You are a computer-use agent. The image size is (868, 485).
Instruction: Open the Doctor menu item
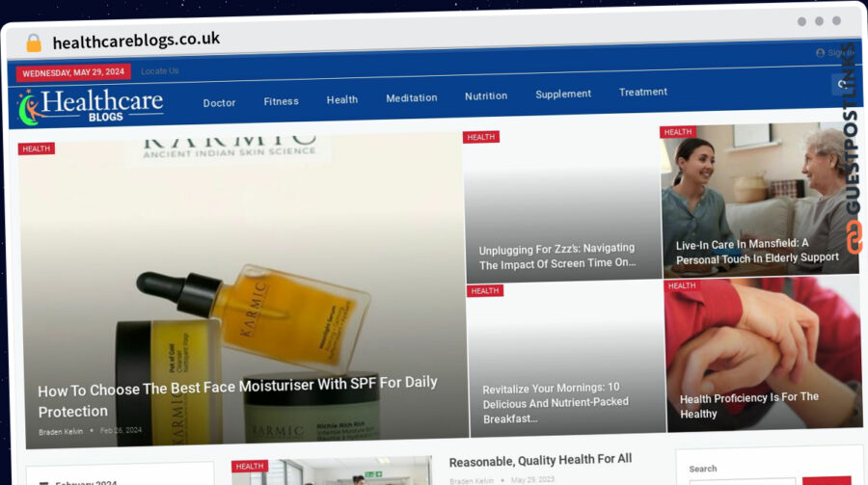tap(219, 103)
